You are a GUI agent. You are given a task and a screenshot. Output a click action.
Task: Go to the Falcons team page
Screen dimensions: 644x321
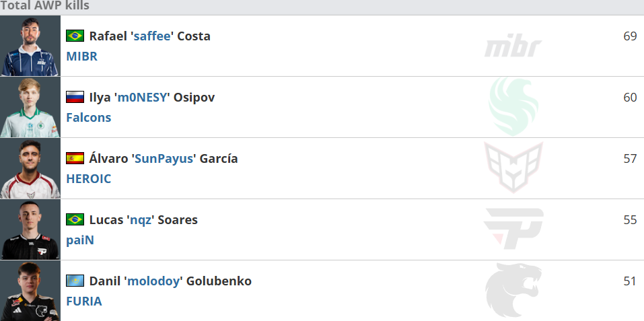pos(89,117)
